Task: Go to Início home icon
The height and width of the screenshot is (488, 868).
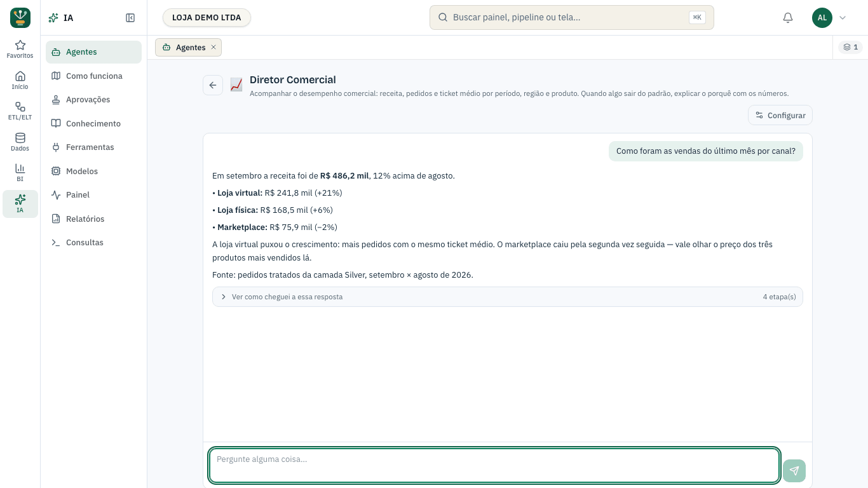Action: click(x=20, y=80)
